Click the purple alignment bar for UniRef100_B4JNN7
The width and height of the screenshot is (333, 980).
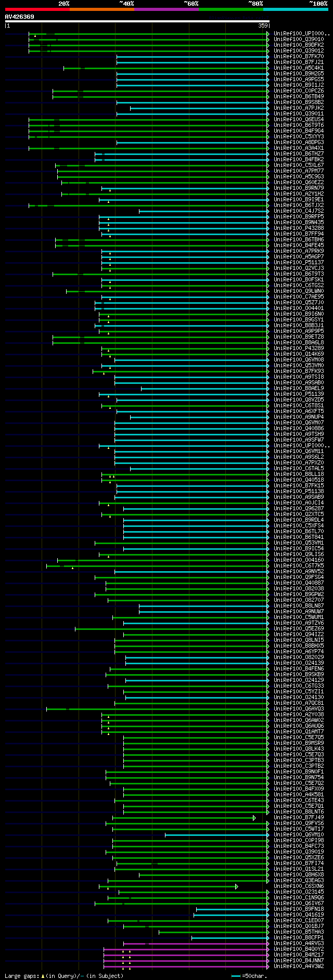185,961
